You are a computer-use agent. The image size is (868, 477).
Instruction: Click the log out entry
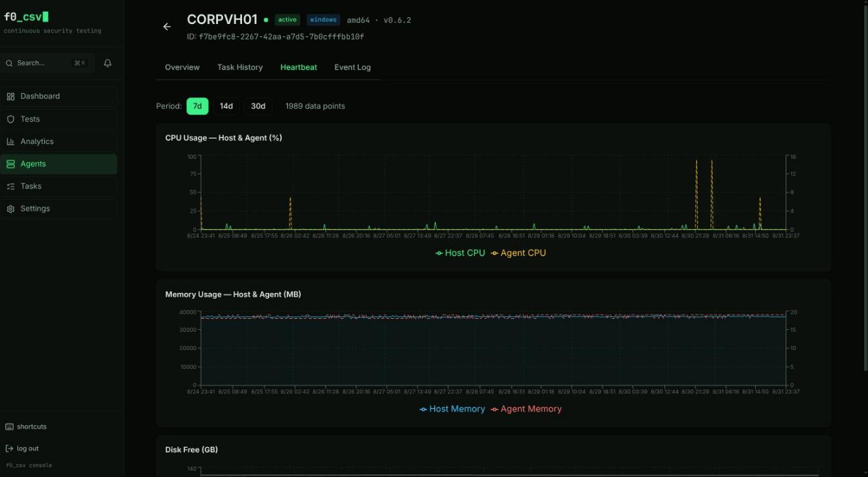pos(22,448)
